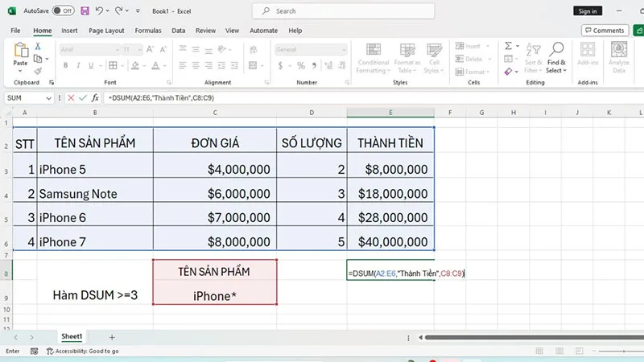The image size is (644, 362).
Task: Click the Sort & Filter icon
Action: pyautogui.click(x=534, y=49)
